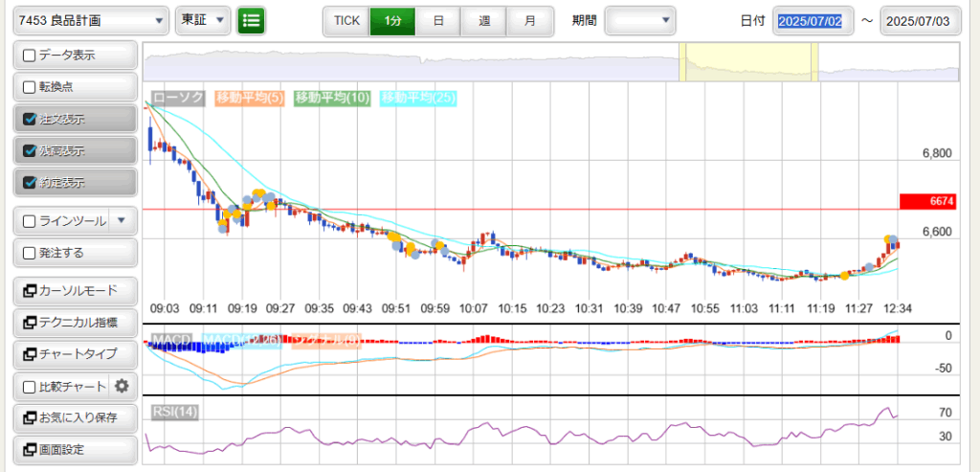The image size is (980, 472).
Task: Click the green list view icon
Action: click(252, 21)
